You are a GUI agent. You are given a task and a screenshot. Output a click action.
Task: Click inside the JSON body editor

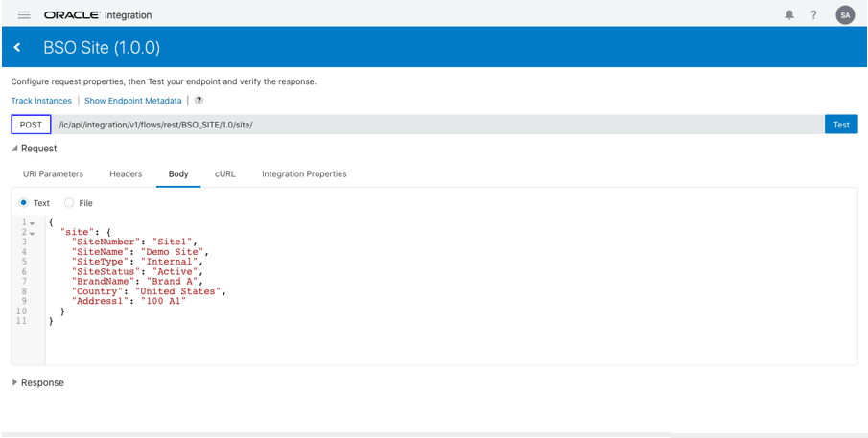451,290
